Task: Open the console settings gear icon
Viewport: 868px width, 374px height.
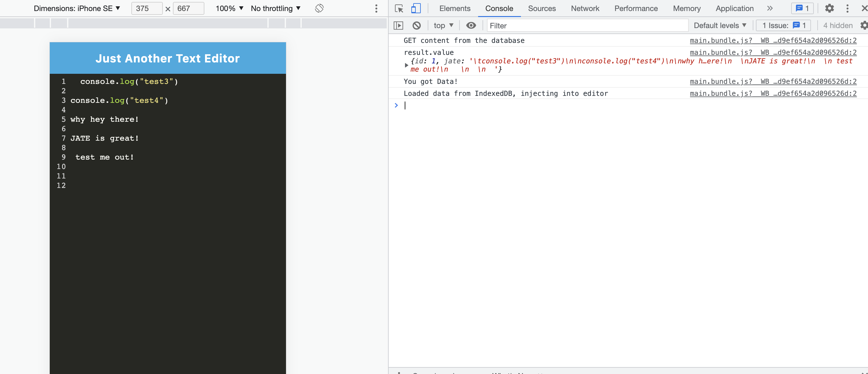Action: [x=864, y=25]
